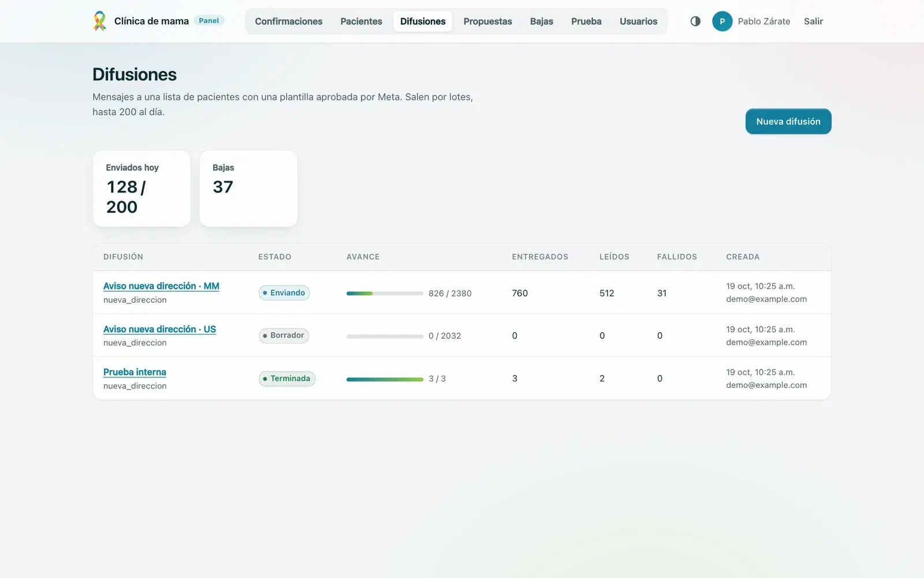This screenshot has height=578, width=924.
Task: Create a Nueva difusión
Action: click(x=788, y=121)
